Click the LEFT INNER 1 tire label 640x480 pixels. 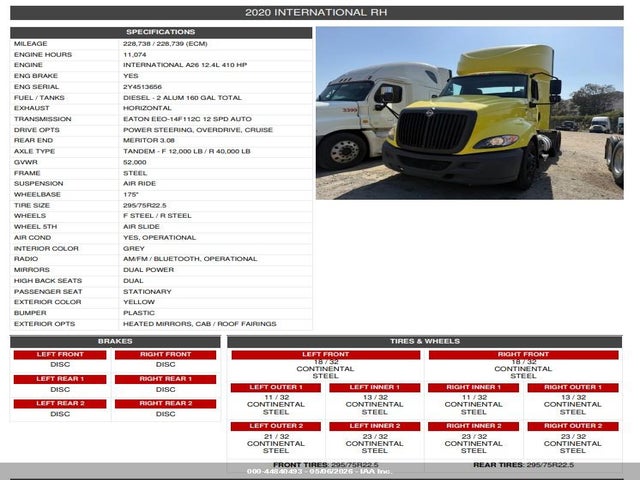click(375, 388)
